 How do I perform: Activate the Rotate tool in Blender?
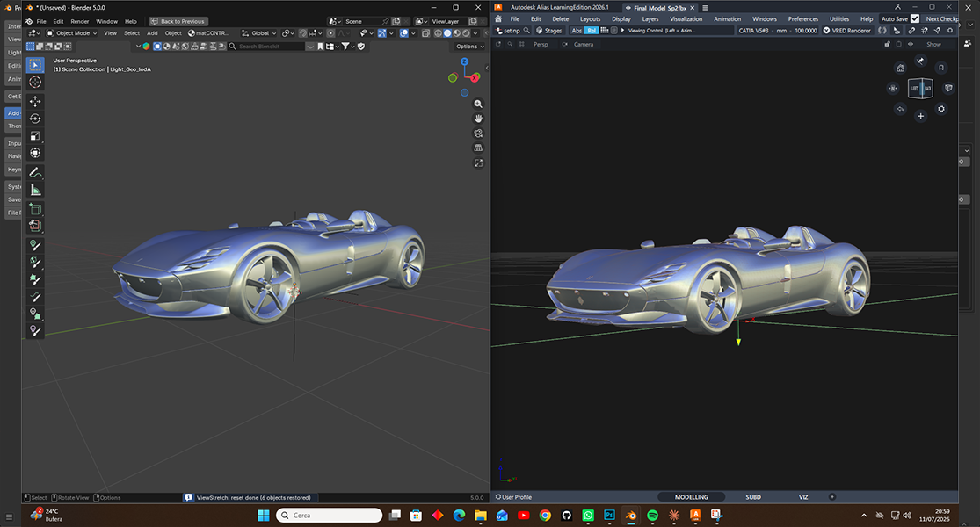coord(35,119)
